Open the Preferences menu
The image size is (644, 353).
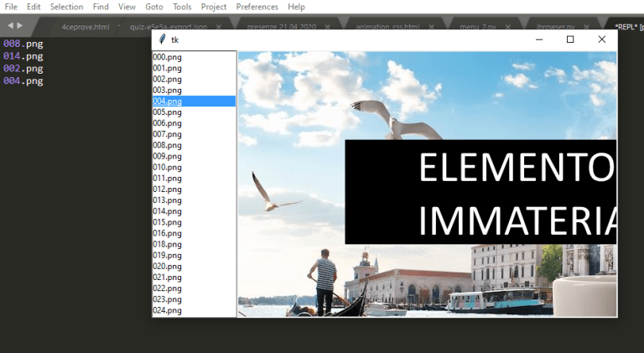tap(257, 7)
